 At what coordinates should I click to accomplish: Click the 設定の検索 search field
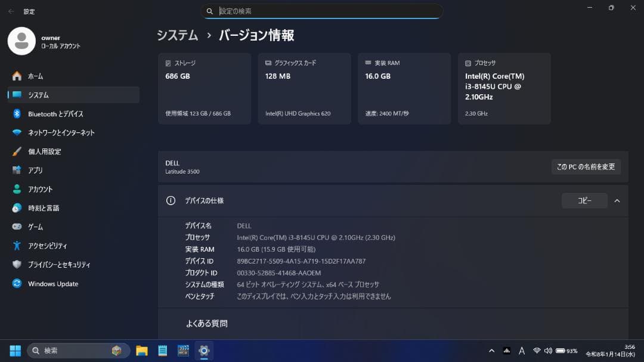[x=322, y=11]
